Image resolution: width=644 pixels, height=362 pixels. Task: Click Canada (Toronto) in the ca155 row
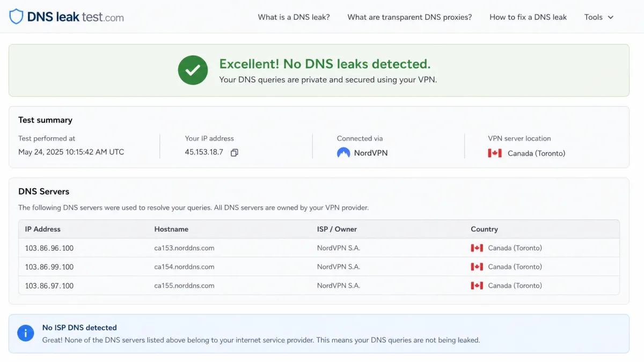tap(515, 286)
